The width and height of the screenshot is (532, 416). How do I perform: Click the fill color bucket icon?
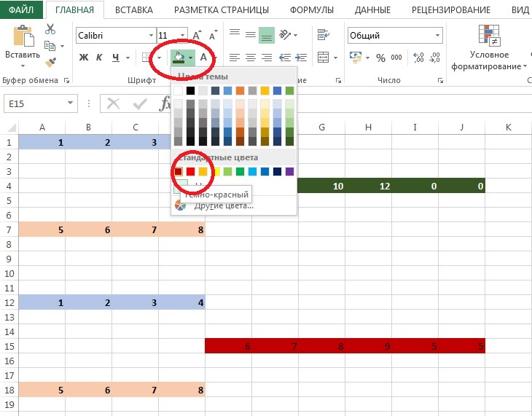tap(178, 58)
